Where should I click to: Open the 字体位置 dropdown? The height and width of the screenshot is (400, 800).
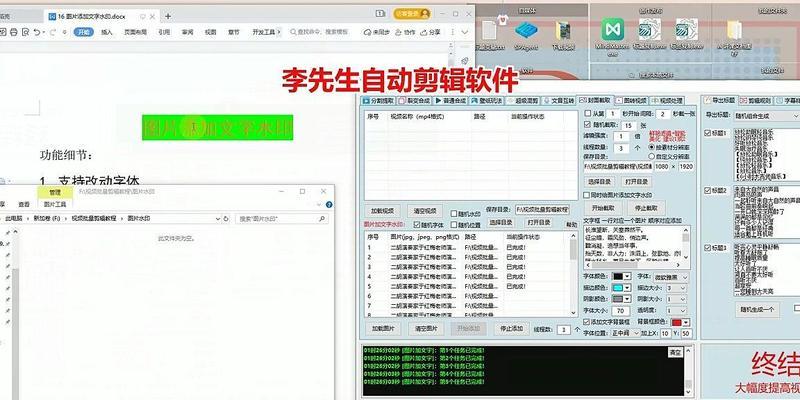pos(626,333)
